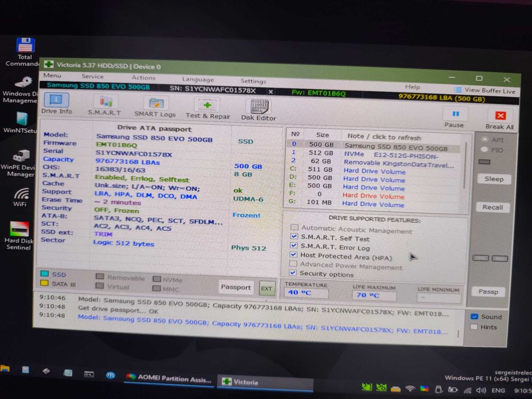This screenshot has height=399, width=532.
Task: Click the speaker volume tray icon
Action: 481,390
